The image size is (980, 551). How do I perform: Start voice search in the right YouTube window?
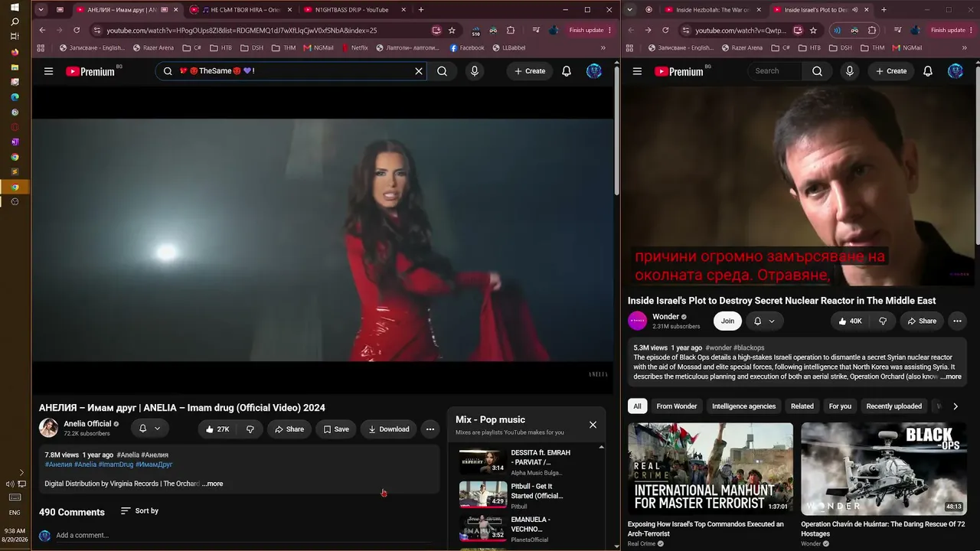[x=850, y=71]
